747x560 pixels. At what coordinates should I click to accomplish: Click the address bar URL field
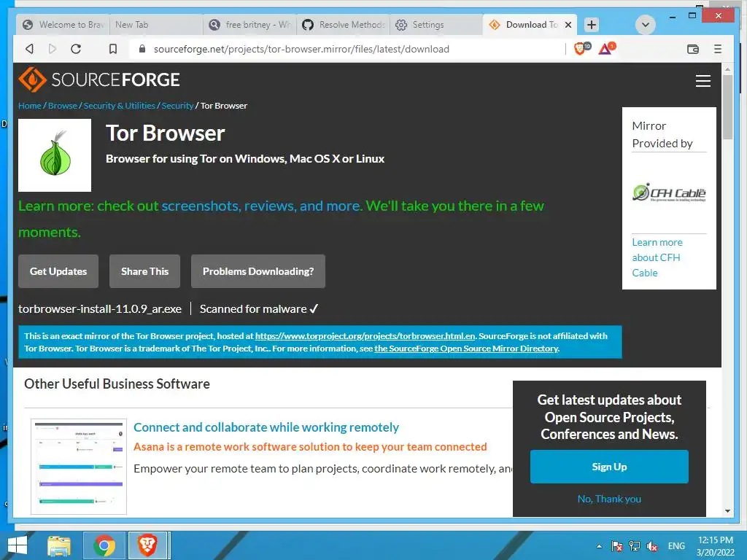tap(301, 49)
